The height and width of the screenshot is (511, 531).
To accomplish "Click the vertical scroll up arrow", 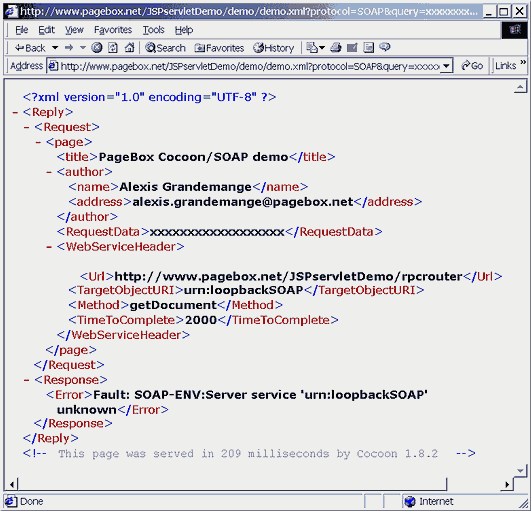I will pos(520,87).
